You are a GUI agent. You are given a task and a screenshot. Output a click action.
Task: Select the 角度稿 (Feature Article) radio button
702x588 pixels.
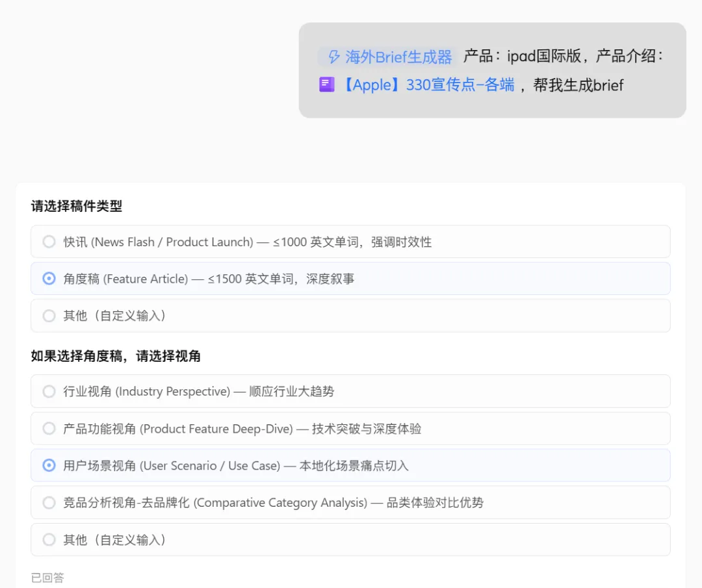(49, 279)
